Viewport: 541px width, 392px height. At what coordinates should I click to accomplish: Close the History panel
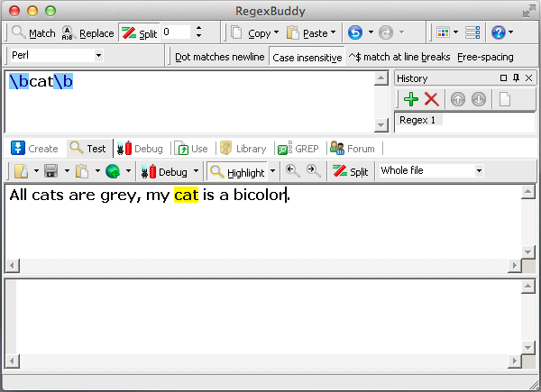528,78
